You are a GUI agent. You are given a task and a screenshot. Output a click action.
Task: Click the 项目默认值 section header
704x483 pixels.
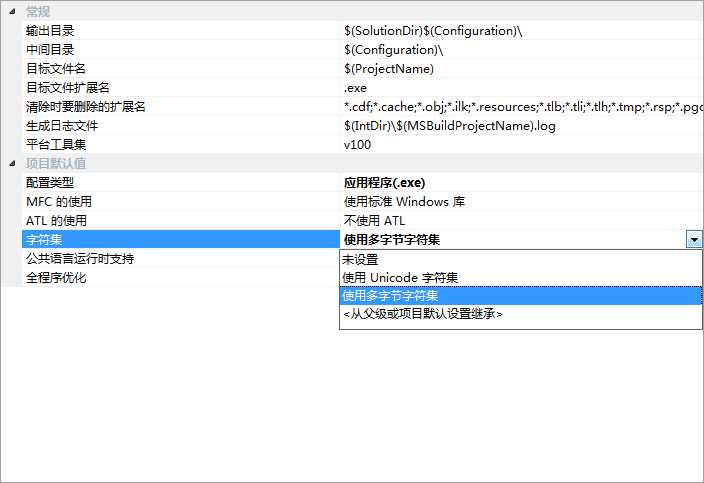tap(56, 163)
